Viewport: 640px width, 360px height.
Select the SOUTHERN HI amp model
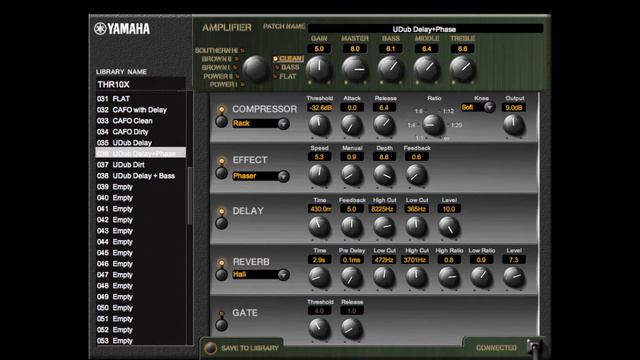219,51
